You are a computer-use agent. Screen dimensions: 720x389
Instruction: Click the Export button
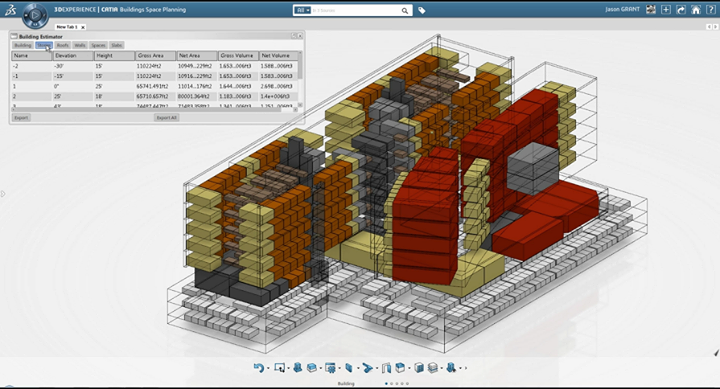pos(21,118)
